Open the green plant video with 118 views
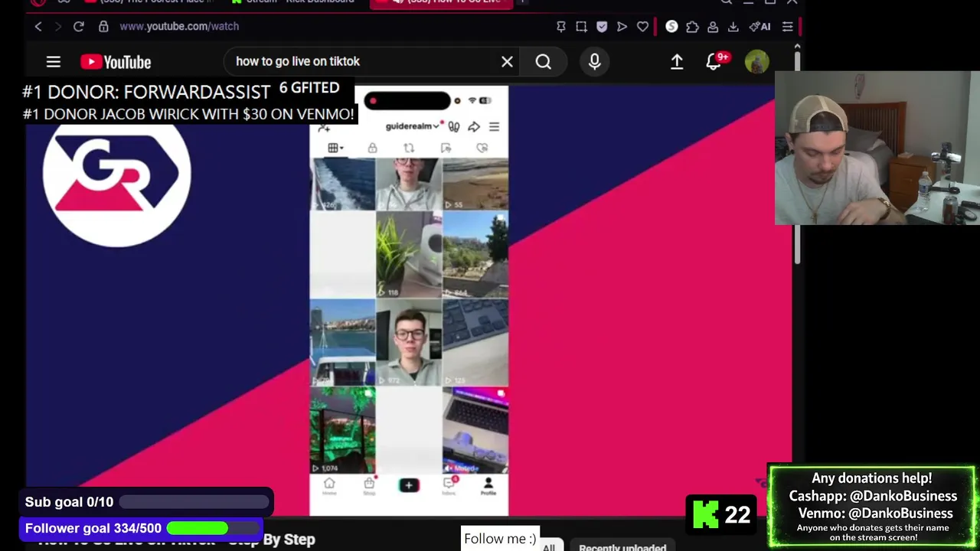Viewport: 980px width, 551px height. 409,255
